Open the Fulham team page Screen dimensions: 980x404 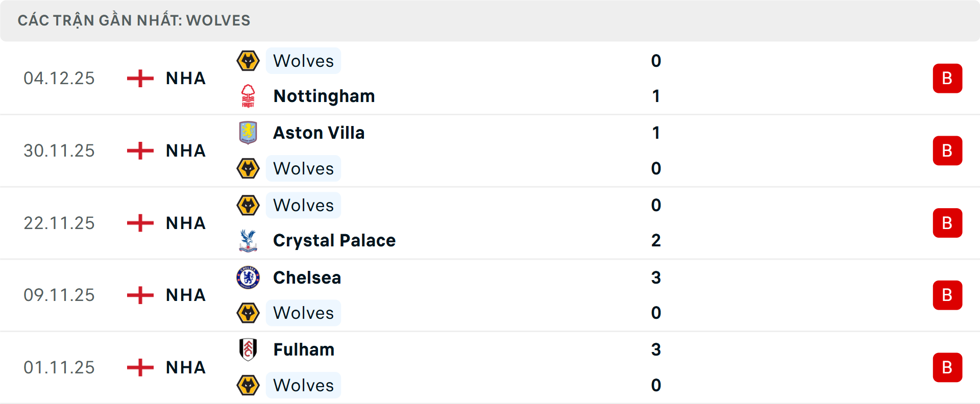pyautogui.click(x=303, y=350)
